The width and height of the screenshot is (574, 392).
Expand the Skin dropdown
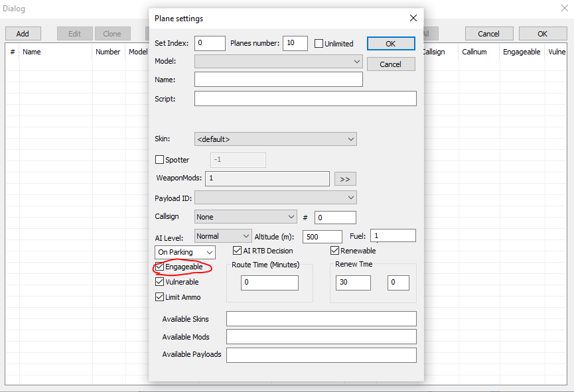point(275,139)
